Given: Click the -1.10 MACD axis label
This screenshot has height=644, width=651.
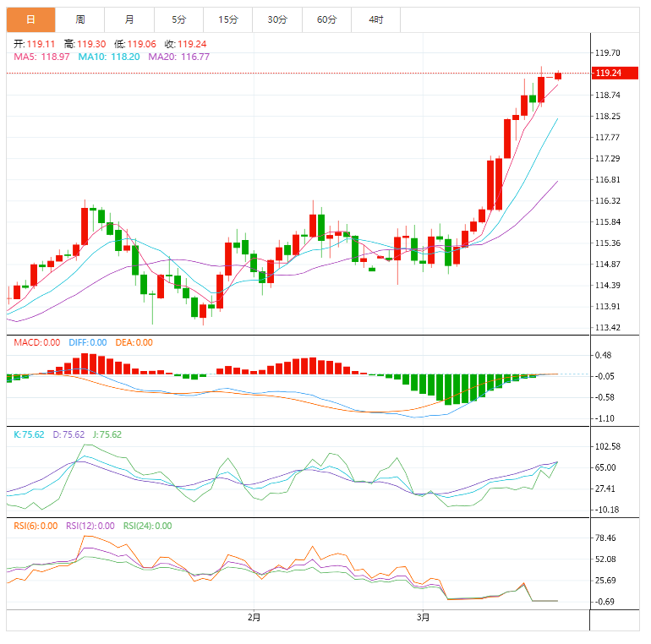Looking at the screenshot, I should (604, 418).
